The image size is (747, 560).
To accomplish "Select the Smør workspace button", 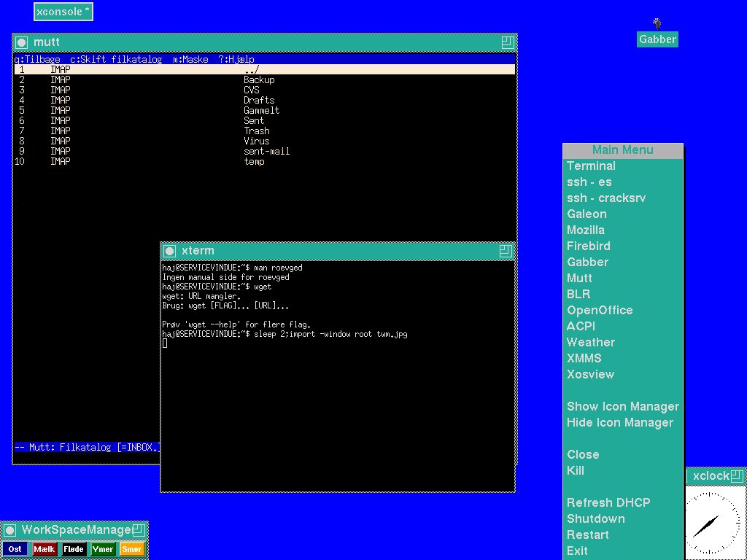I will coord(132,549).
